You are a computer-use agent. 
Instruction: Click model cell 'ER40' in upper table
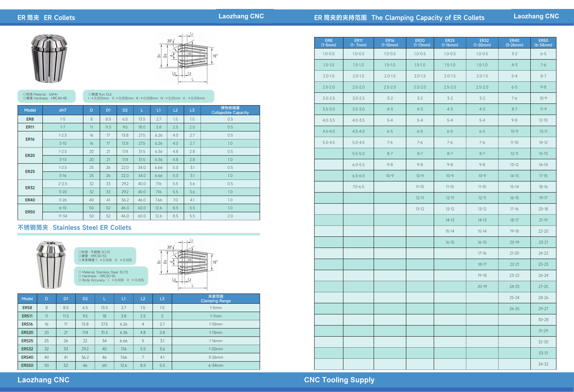30,200
